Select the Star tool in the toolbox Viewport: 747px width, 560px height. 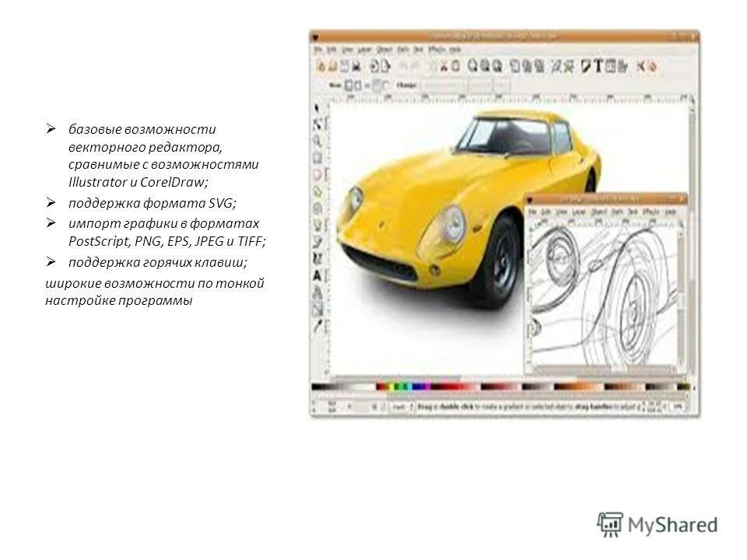coord(317,192)
